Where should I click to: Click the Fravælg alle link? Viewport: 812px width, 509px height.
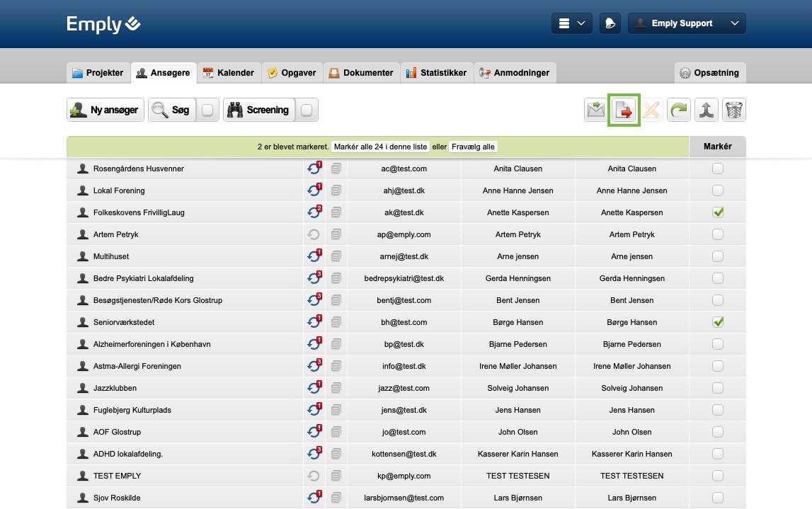473,147
